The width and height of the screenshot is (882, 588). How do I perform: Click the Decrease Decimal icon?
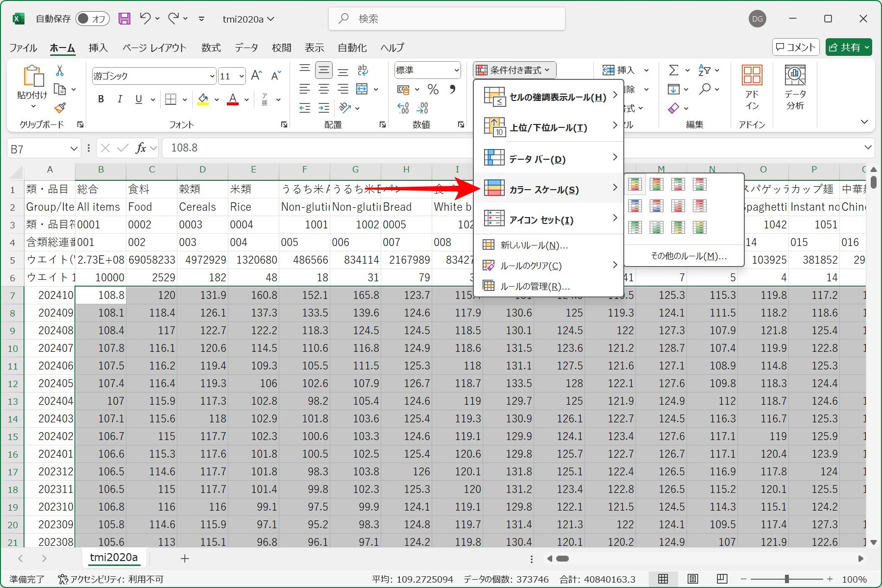point(422,108)
